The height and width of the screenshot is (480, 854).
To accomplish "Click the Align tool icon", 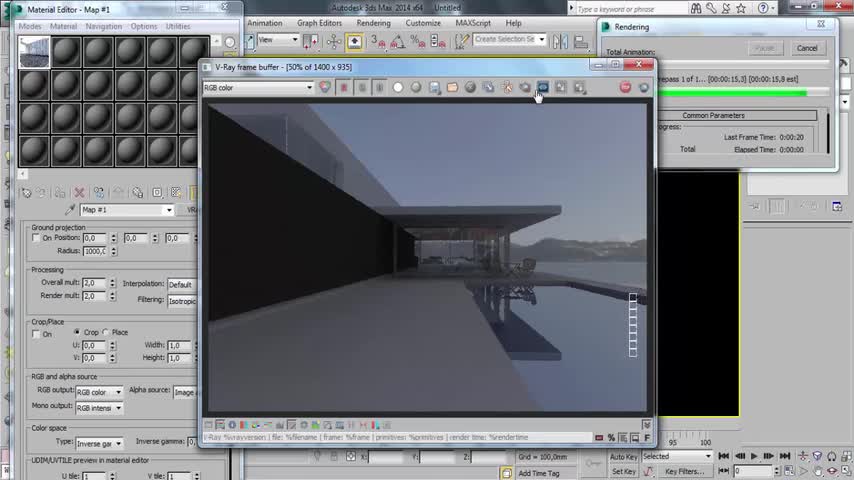I will [x=581, y=41].
